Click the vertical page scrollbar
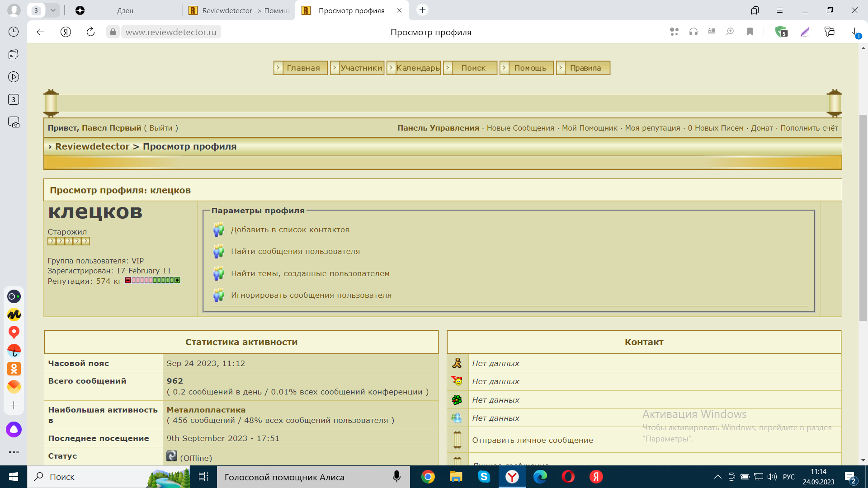This screenshot has height=488, width=868. pyautogui.click(x=863, y=217)
